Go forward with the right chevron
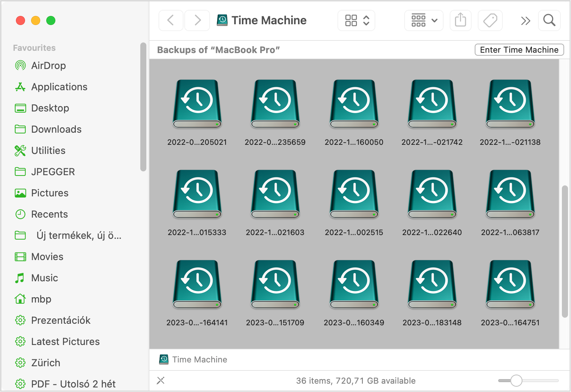 [x=197, y=20]
